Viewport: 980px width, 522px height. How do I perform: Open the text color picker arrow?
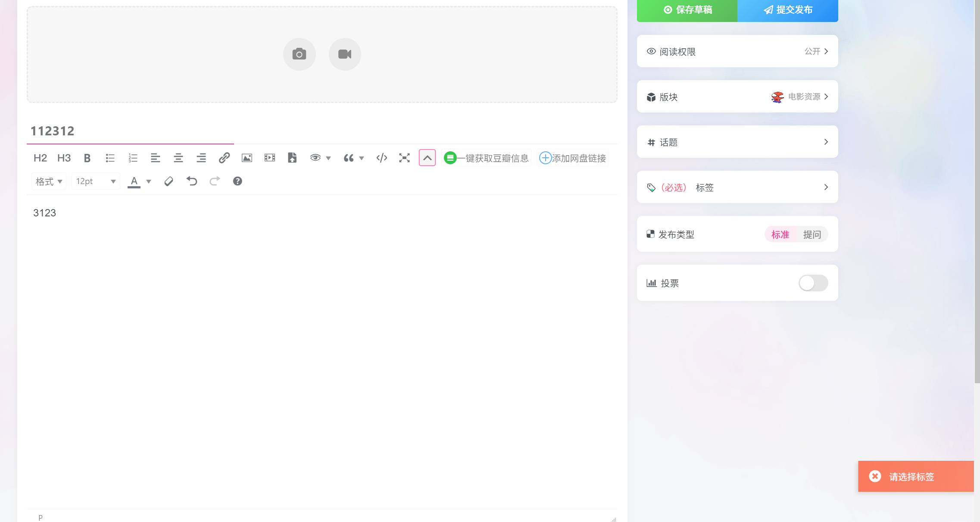coord(149,181)
